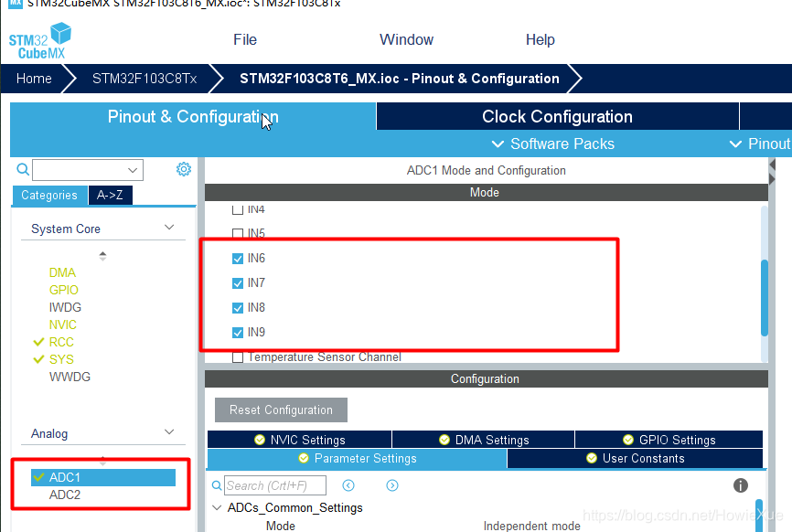Image resolution: width=792 pixels, height=532 pixels.
Task: Uncheck the IN8 checkbox
Action: pos(238,308)
